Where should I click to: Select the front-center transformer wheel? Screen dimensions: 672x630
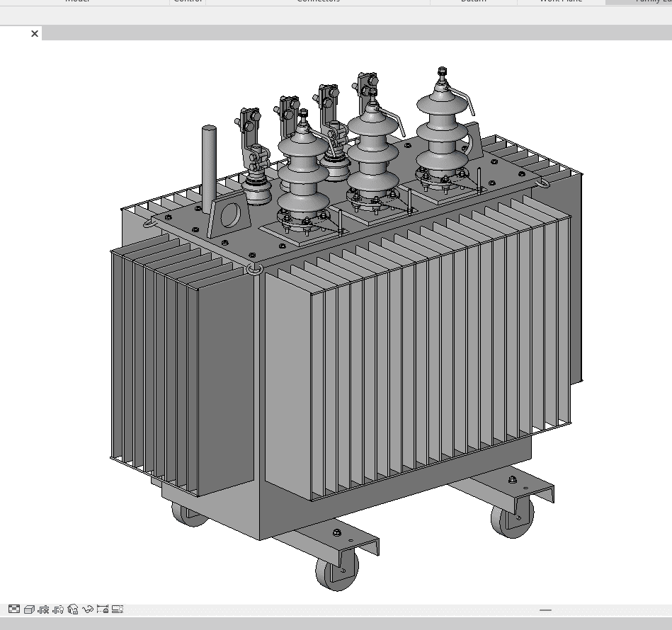click(337, 569)
